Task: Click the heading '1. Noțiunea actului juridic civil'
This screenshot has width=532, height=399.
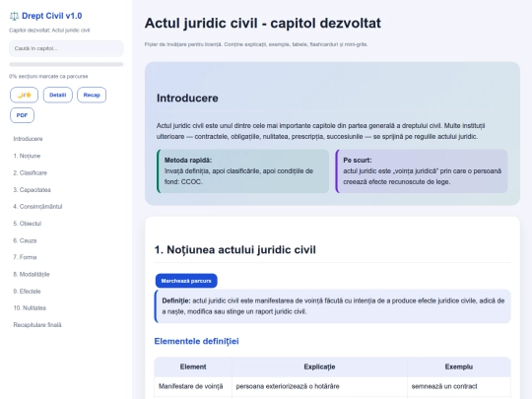Action: [x=235, y=249]
